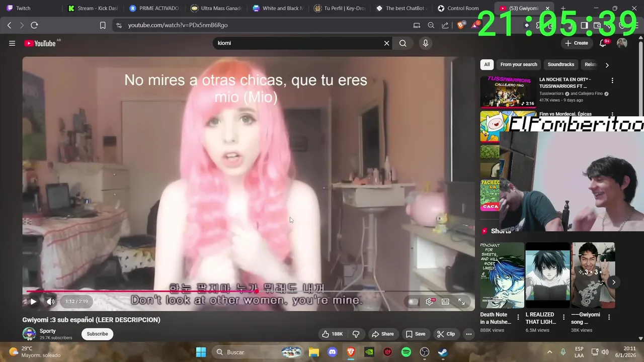Click the Share button
Image resolution: width=644 pixels, height=362 pixels.
click(x=382, y=334)
